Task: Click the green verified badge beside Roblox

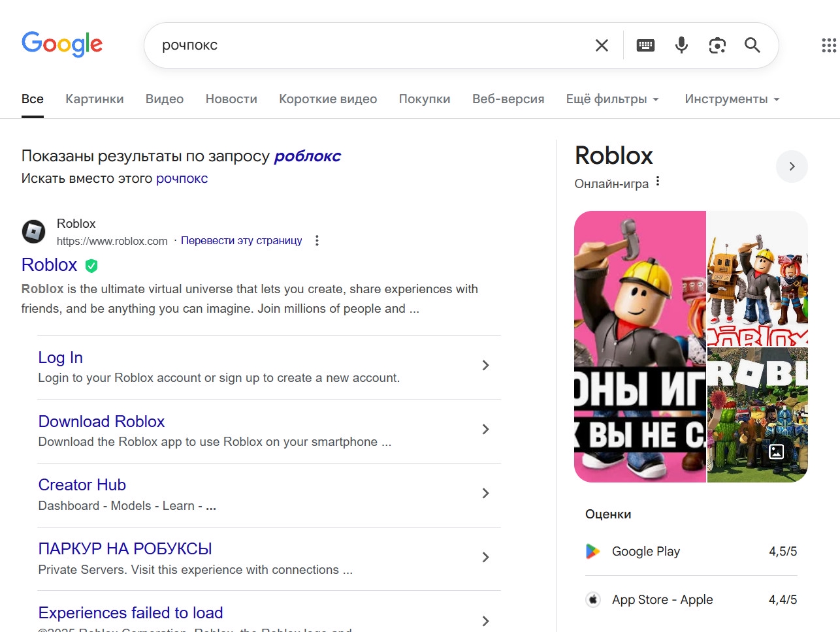Action: tap(91, 266)
